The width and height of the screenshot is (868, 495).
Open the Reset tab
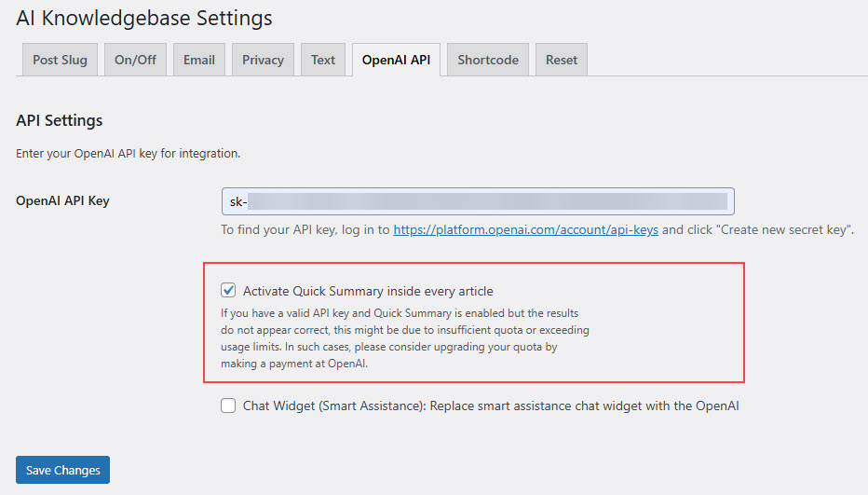[x=562, y=60]
